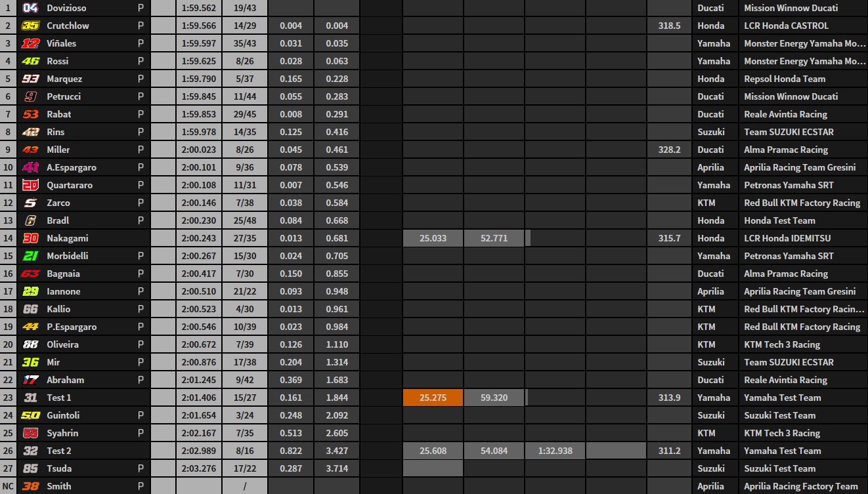Select the number 29 badge of Iannone

pyautogui.click(x=30, y=291)
